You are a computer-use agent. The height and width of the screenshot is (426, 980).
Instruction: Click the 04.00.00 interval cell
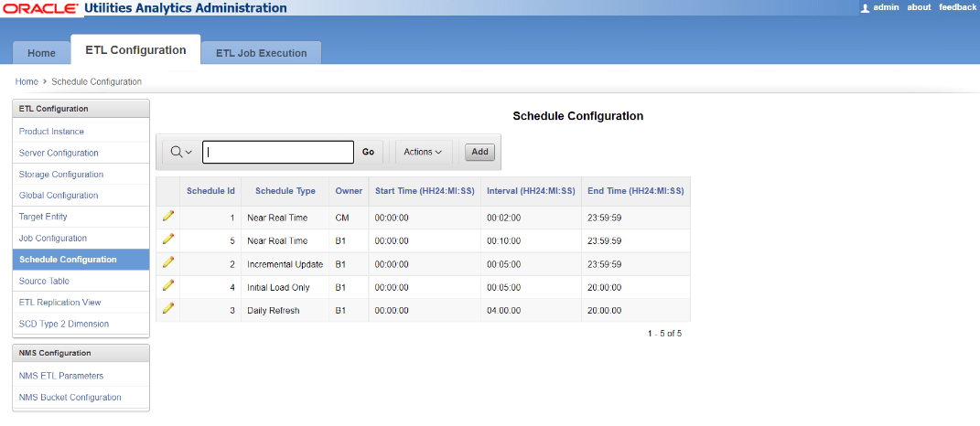click(x=504, y=311)
